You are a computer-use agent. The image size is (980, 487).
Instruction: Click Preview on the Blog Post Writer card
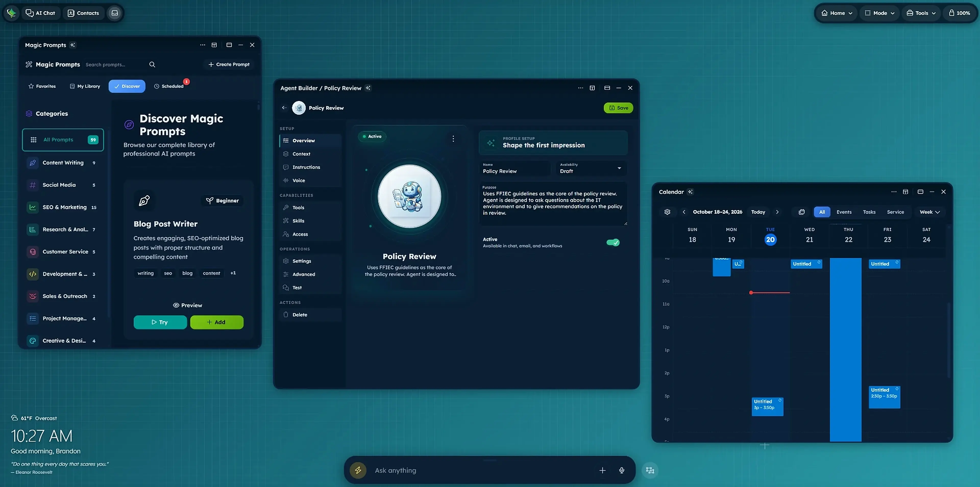tap(188, 305)
